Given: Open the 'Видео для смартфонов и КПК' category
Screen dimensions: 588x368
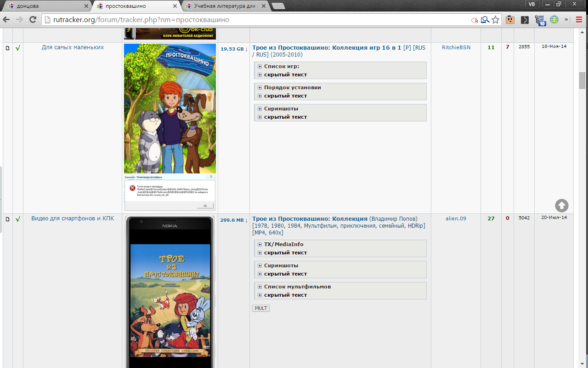Looking at the screenshot, I should click(73, 218).
